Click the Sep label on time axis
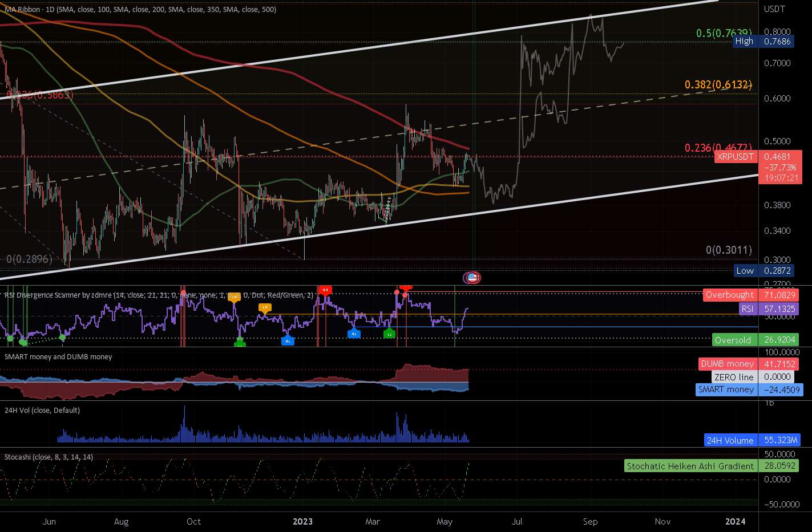Screen dimensions: 812x532 tap(590, 521)
